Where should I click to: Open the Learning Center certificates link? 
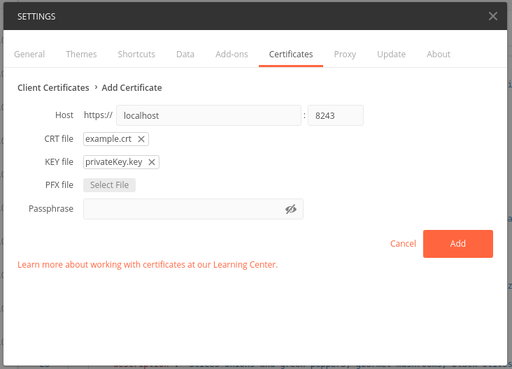point(147,265)
